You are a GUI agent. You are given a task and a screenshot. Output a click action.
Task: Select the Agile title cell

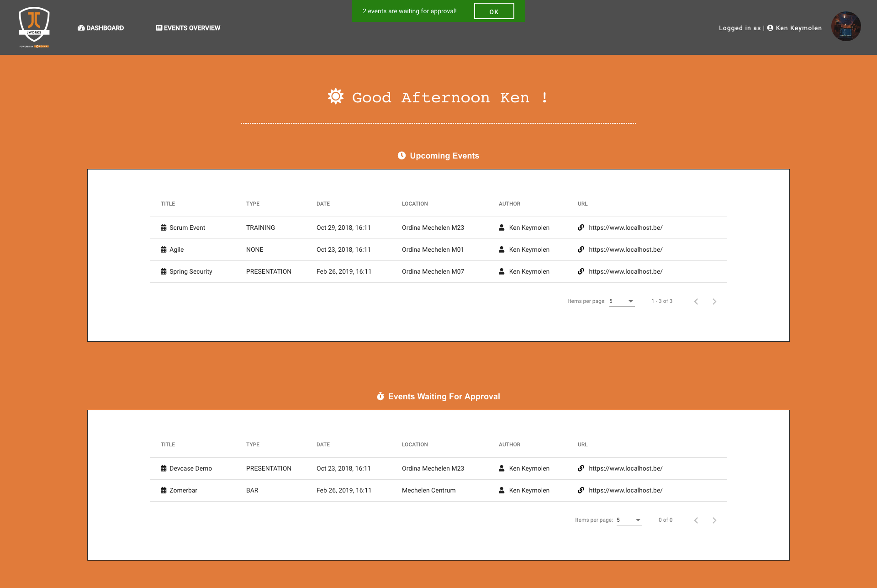coord(176,249)
